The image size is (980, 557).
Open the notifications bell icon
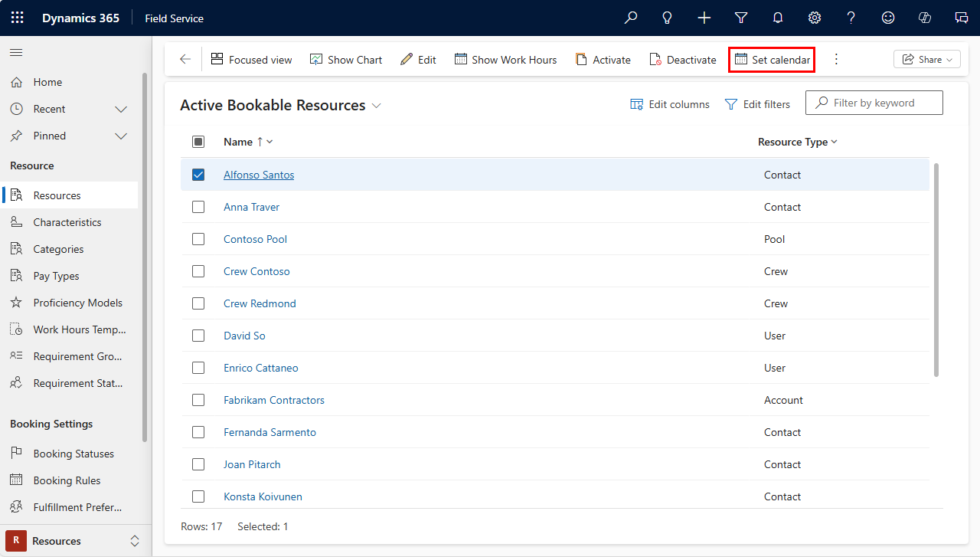tap(777, 18)
